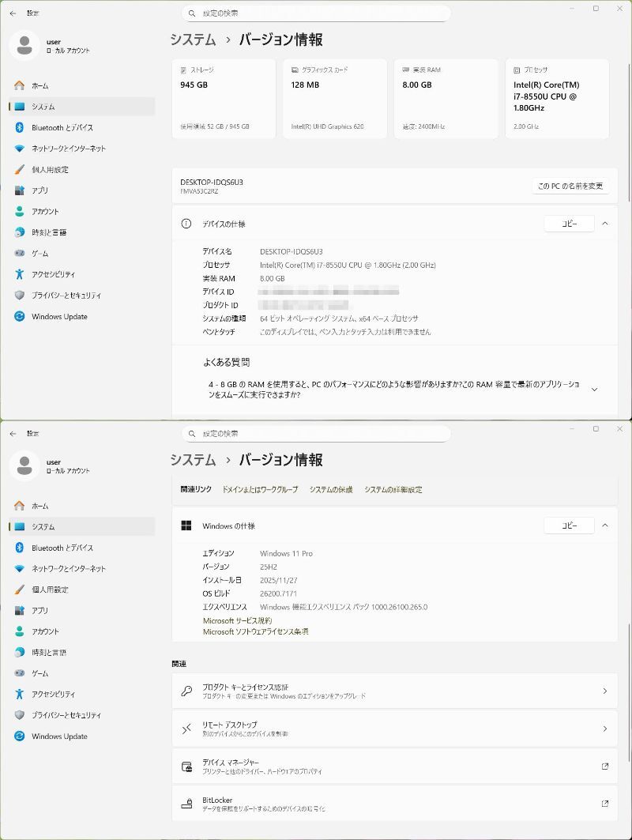The image size is (632, 840).
Task: Click Bluetooth icon in top window sidebar
Action: coord(19,127)
